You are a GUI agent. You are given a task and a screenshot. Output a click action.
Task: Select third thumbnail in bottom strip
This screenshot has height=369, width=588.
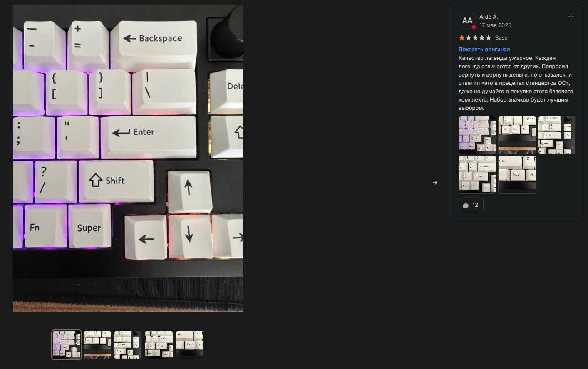(x=128, y=344)
